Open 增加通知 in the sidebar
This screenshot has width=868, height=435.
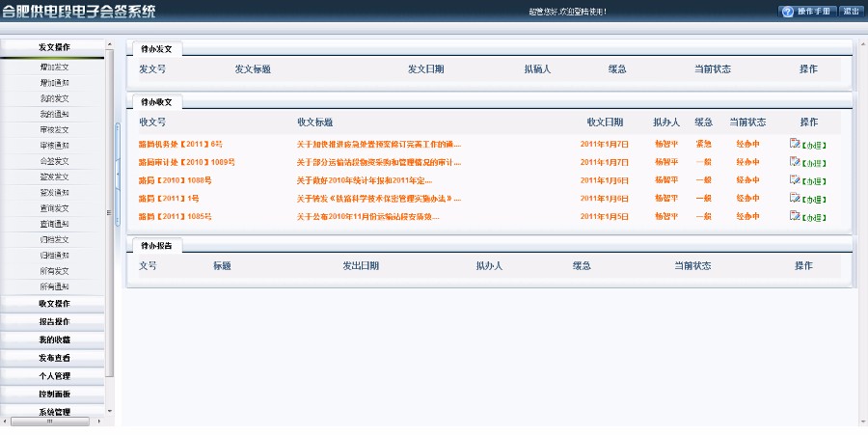(54, 82)
